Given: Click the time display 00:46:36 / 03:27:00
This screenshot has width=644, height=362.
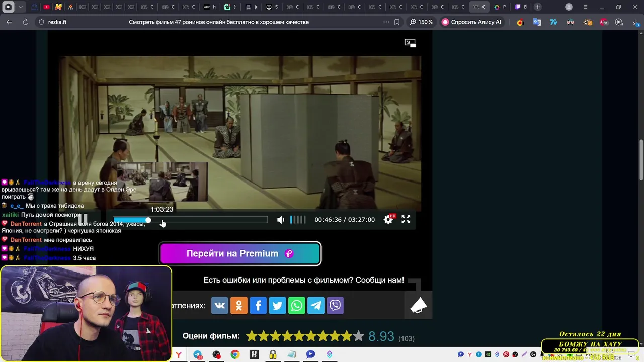Looking at the screenshot, I should [x=345, y=220].
